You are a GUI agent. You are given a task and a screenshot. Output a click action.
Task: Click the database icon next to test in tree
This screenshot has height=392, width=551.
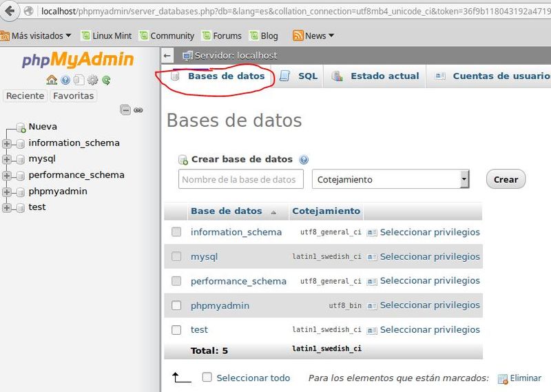pyautogui.click(x=21, y=208)
